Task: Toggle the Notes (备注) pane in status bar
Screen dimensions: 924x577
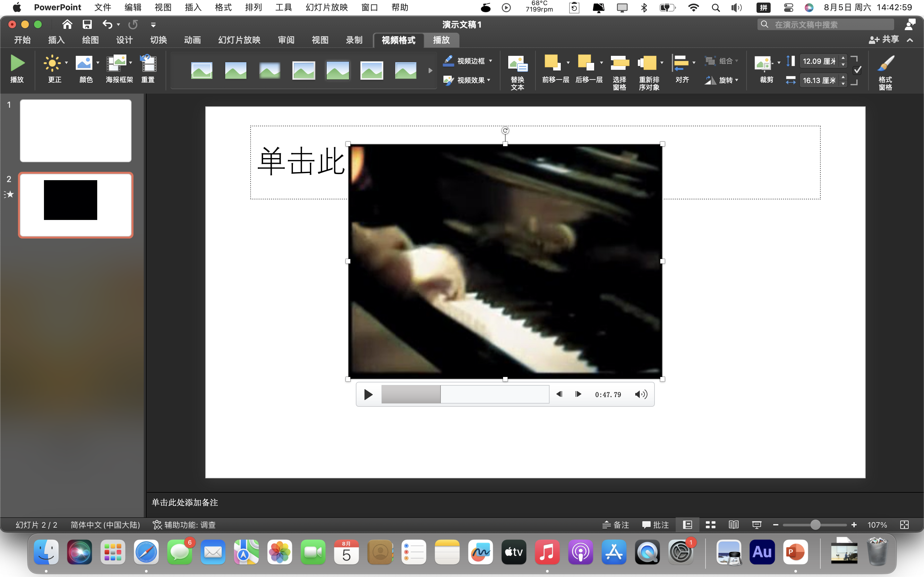Action: coord(615,525)
